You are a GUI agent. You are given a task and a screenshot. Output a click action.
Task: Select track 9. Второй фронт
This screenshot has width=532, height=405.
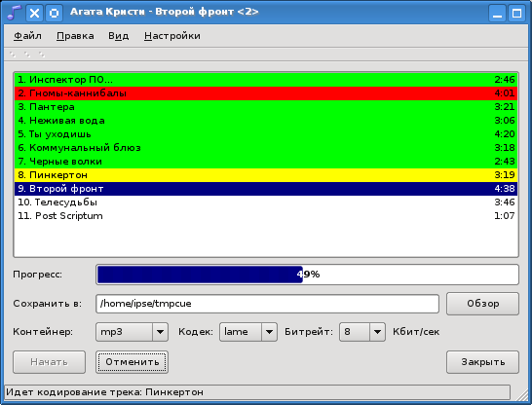pos(266,189)
